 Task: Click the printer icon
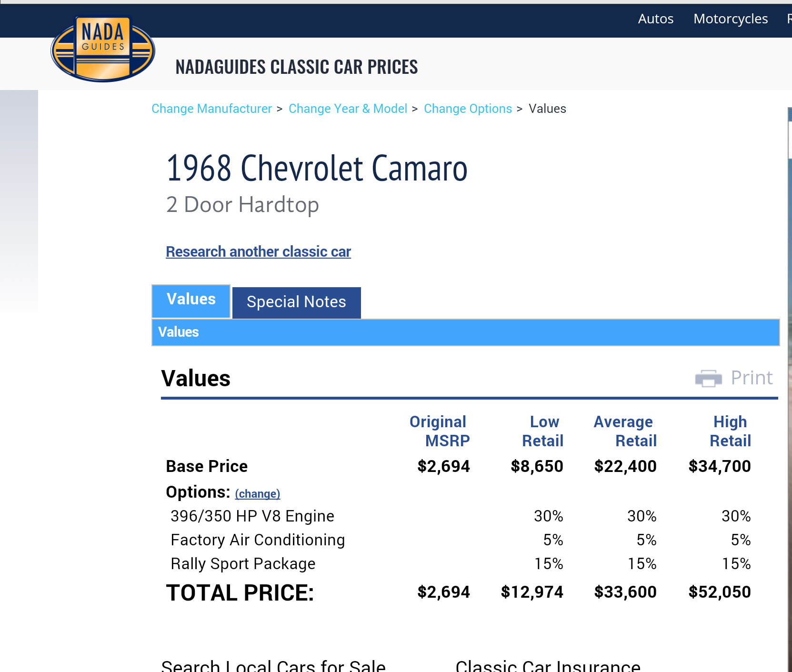708,378
